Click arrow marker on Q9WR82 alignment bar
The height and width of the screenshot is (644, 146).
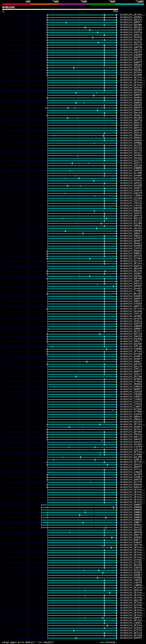(80, 515)
